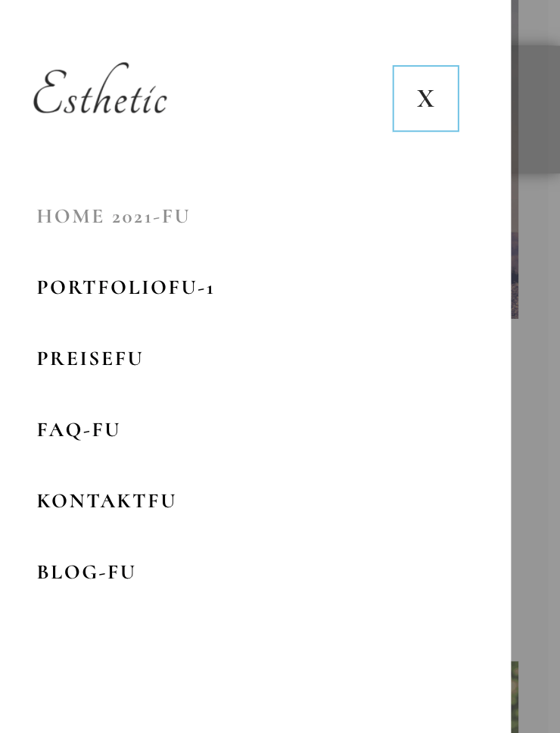Screen dimensions: 560x733
Task: Click the green image sliver at bottom right
Action: 515,697
